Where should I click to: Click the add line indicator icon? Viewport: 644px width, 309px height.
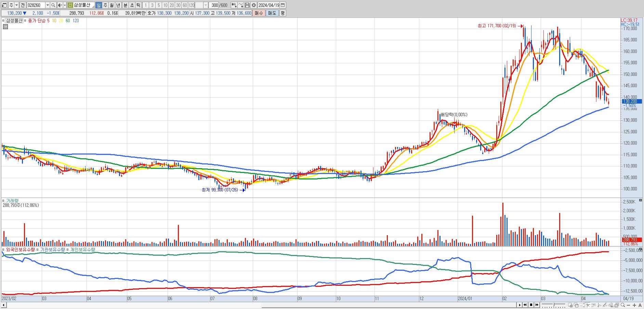(x=240, y=5)
